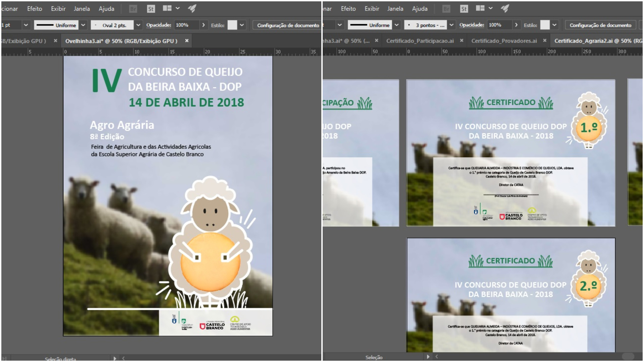Open Efeito menu in left window
644x362 pixels.
(35, 9)
